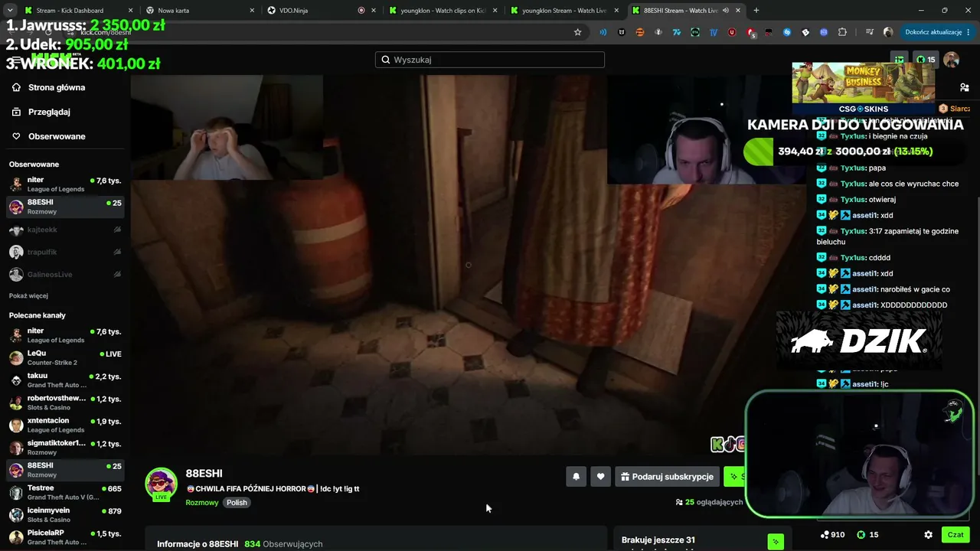Image resolution: width=980 pixels, height=551 pixels.
Task: Close the youngklon Stream tab
Action: pyautogui.click(x=616, y=10)
